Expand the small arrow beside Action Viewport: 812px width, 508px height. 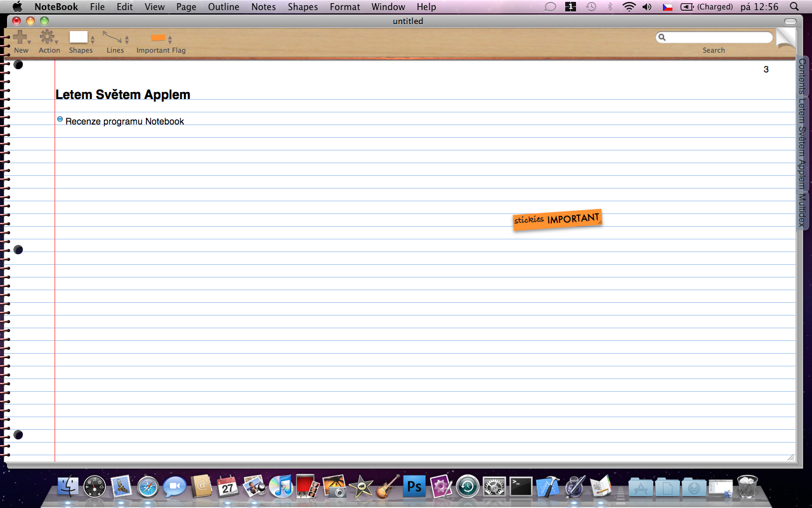[x=56, y=42]
